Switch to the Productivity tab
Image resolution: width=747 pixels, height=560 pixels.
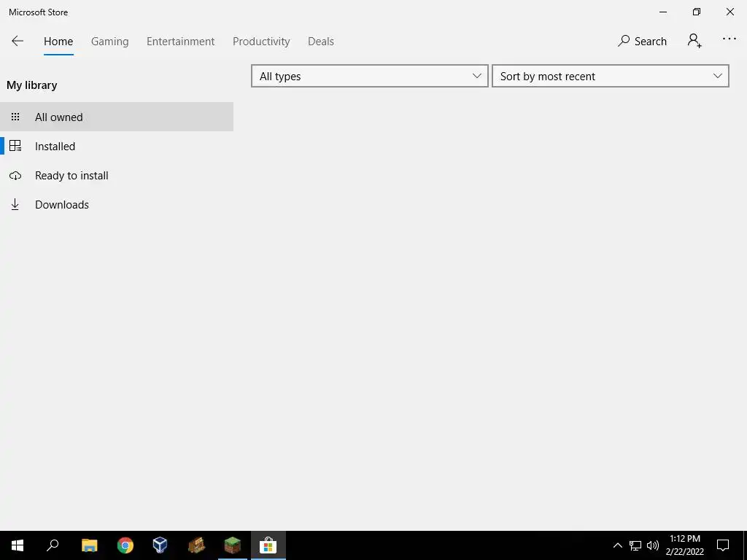[x=261, y=42]
